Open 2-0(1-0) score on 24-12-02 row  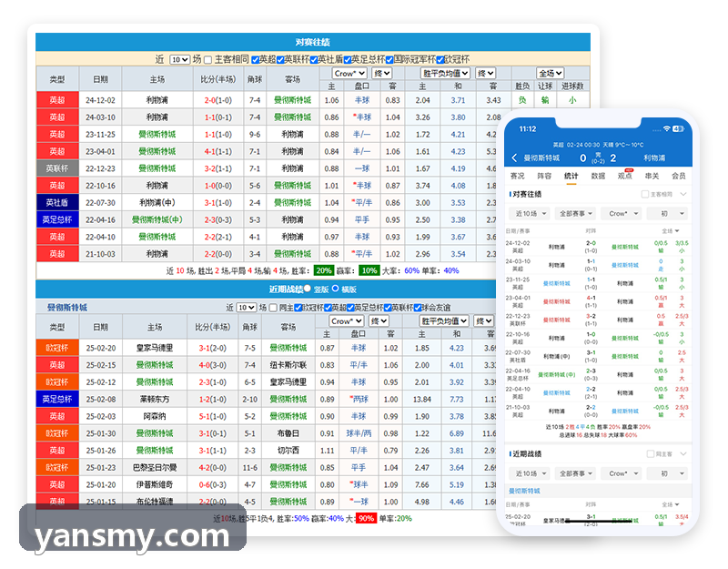(218, 100)
